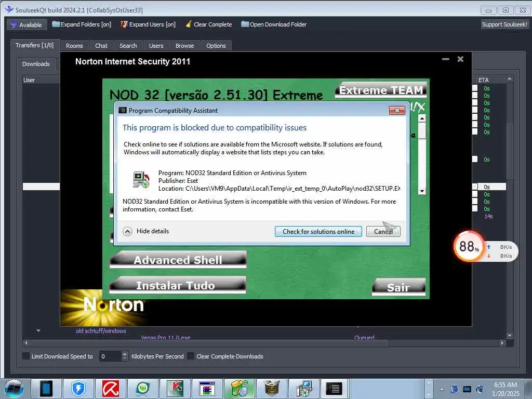Click the 14s ETA value
The height and width of the screenshot is (399, 532).
pyautogui.click(x=488, y=216)
